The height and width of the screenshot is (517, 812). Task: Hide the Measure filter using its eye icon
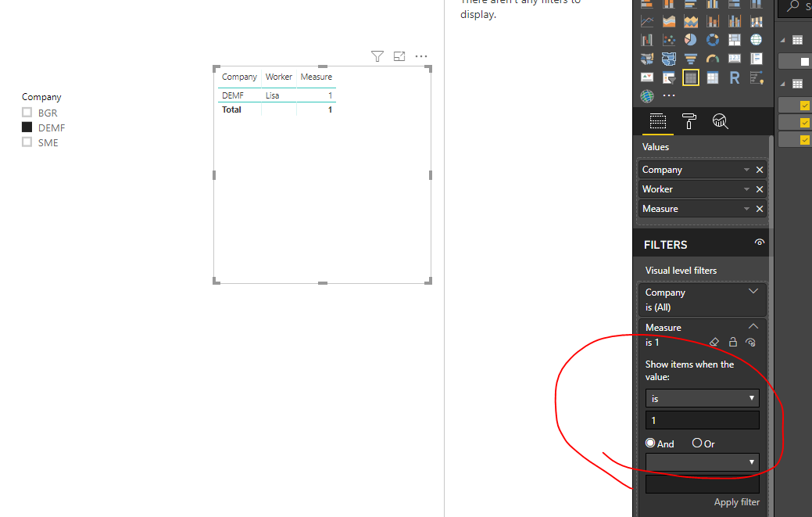(x=750, y=343)
